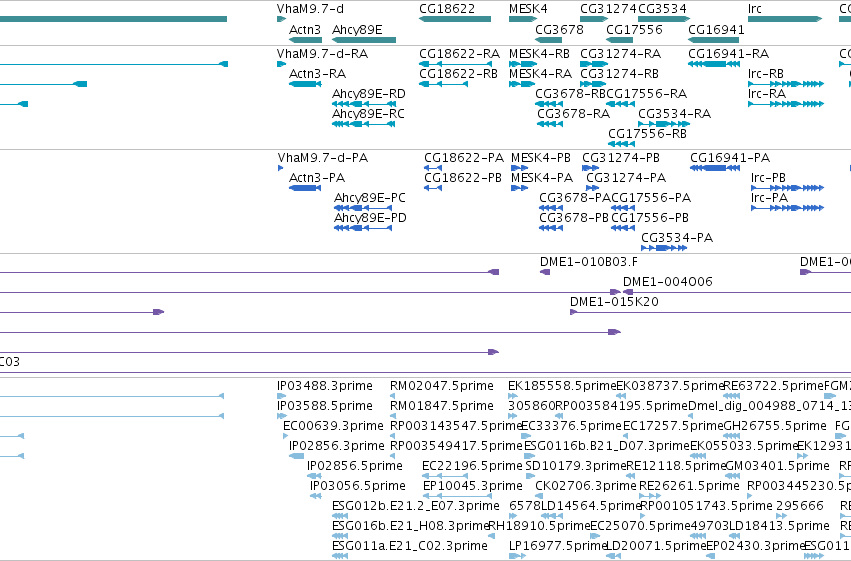Select transcript MESK4-RA label
Image resolution: width=851 pixels, height=561 pixels.
(x=540, y=73)
